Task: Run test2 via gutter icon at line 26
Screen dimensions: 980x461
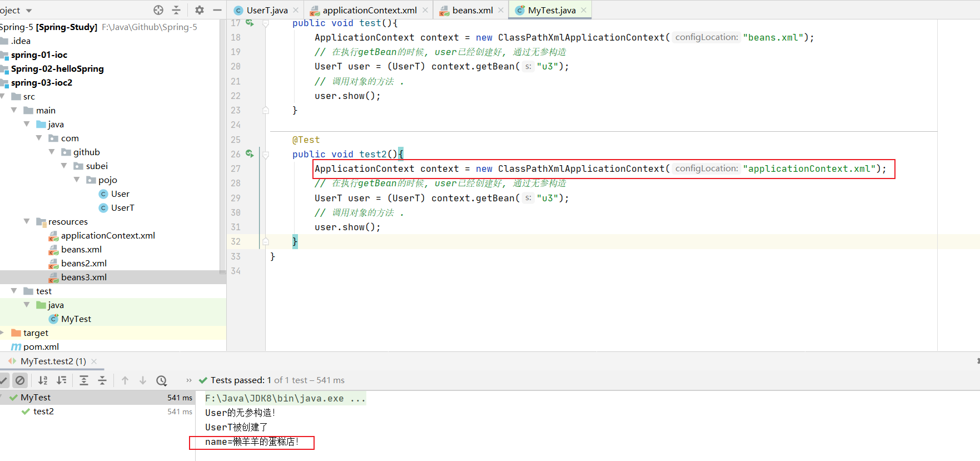Action: (x=250, y=154)
